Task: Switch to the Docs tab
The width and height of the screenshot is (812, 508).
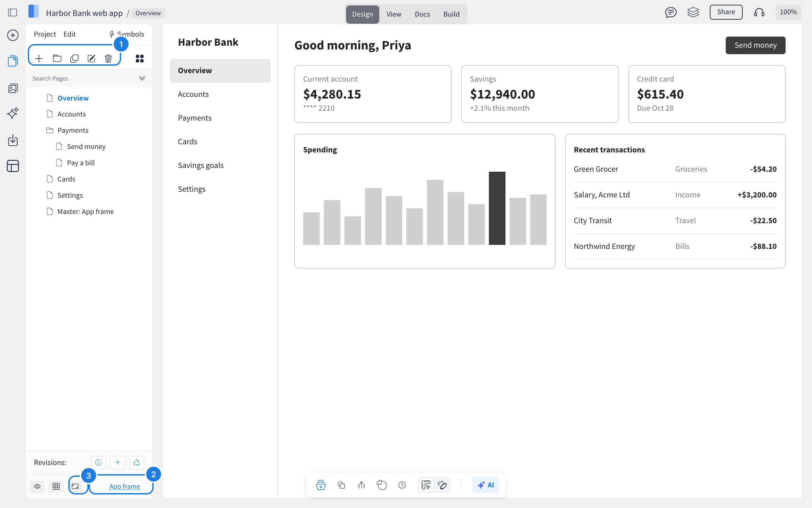Action: pos(422,14)
